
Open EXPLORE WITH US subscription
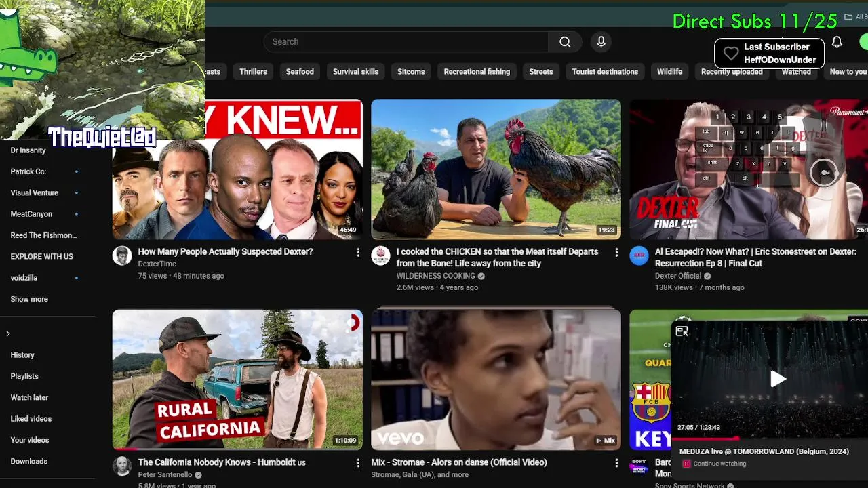click(41, 256)
